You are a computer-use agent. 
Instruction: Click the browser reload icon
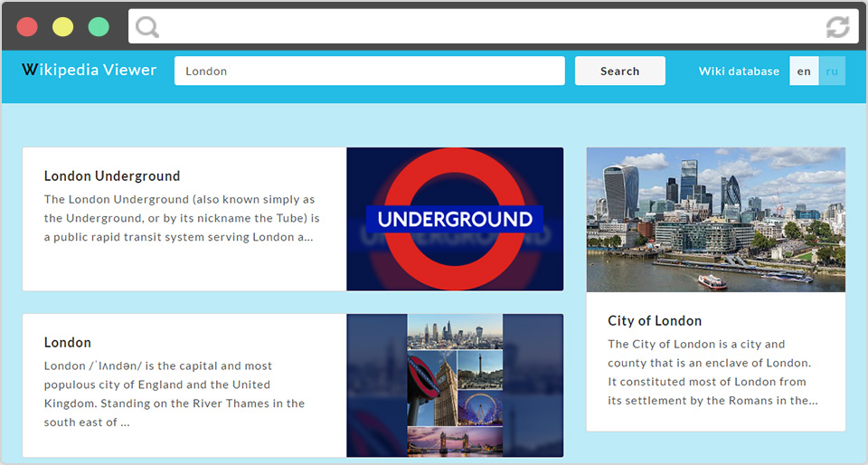tap(837, 26)
